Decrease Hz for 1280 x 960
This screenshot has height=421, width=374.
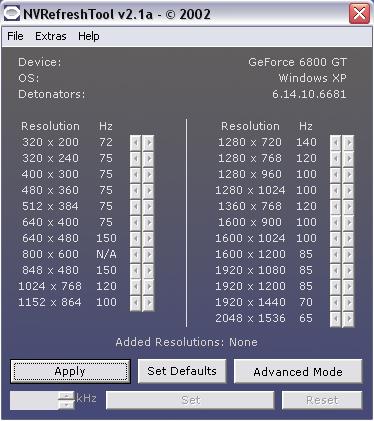[336, 175]
